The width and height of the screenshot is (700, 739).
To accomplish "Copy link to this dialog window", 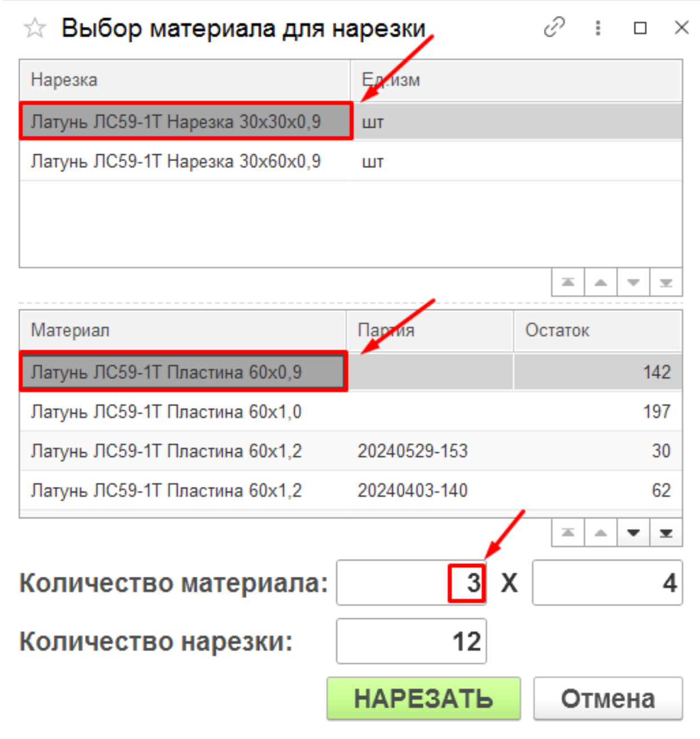I will pos(554,28).
